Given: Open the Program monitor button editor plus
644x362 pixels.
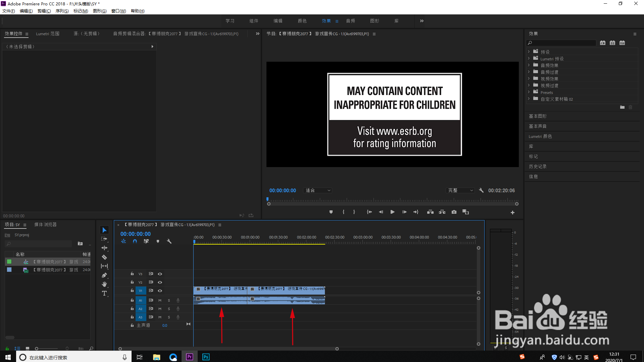Looking at the screenshot, I should [512, 212].
